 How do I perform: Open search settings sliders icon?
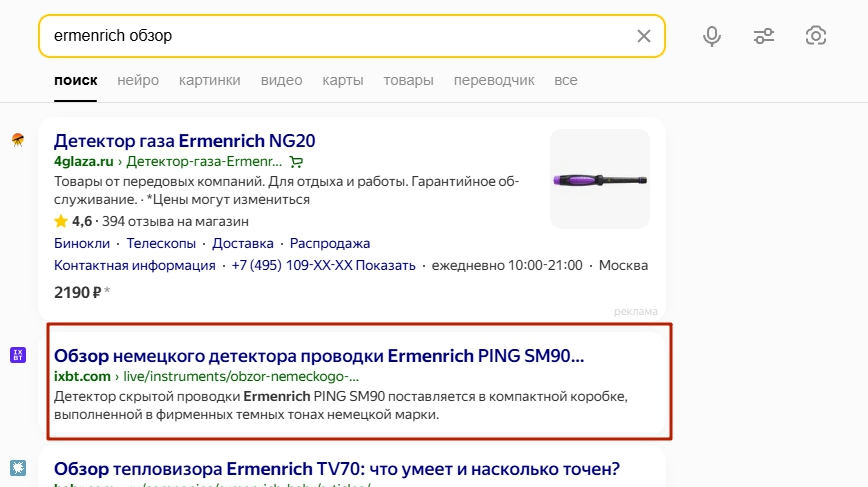[x=764, y=36]
